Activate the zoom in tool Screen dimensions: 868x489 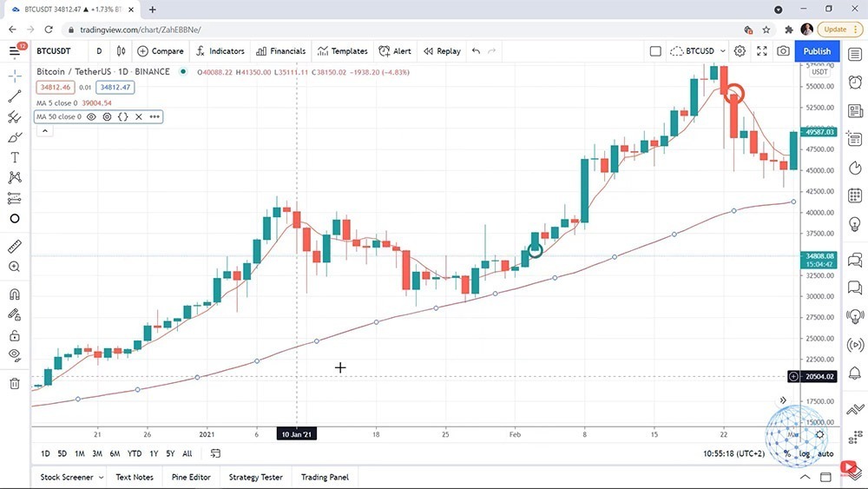click(15, 267)
